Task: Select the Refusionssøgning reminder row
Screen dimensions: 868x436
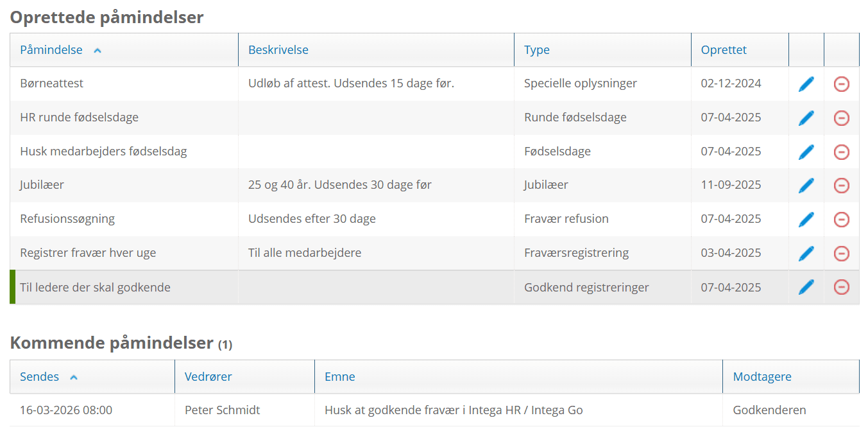Action: click(67, 219)
